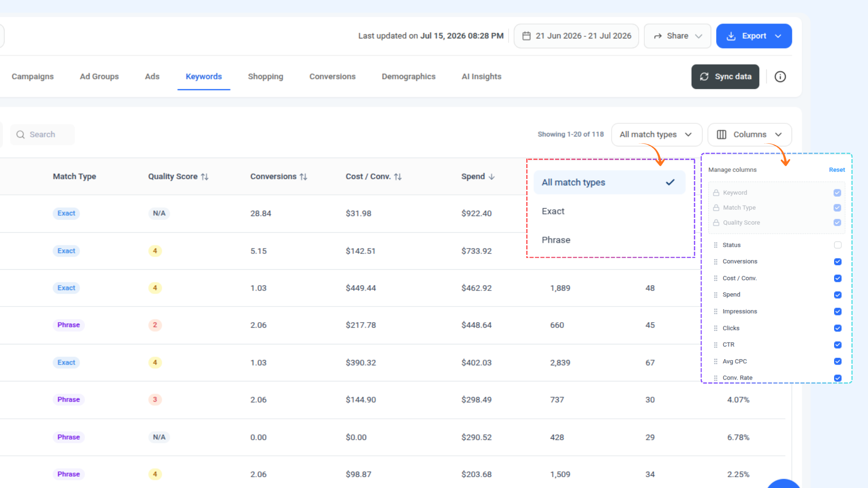Grab the CTR drag handle
The width and height of the screenshot is (868, 488).
[x=716, y=345]
